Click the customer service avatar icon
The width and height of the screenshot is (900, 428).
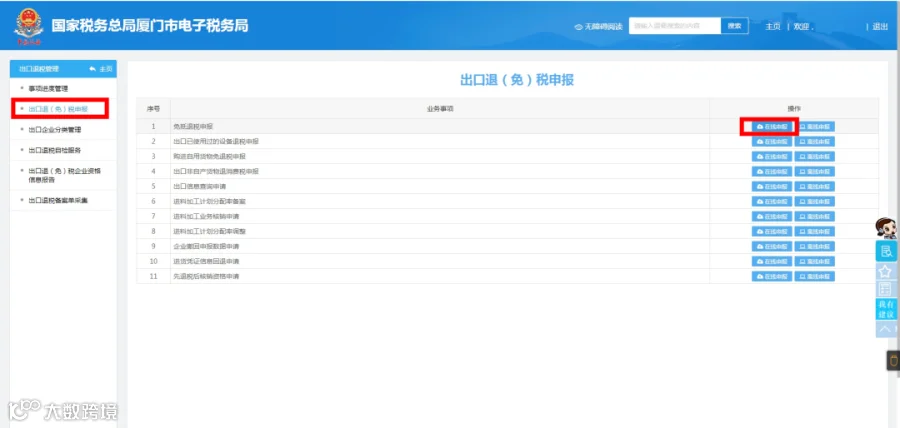[x=886, y=228]
